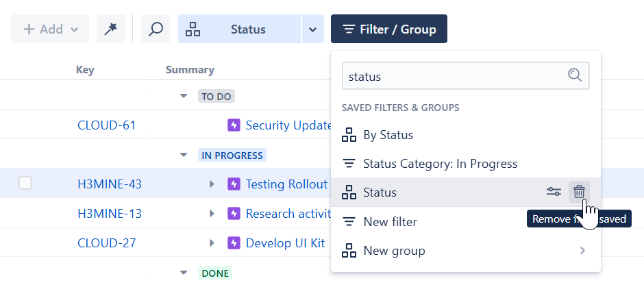This screenshot has height=285, width=644.
Task: Open dropdown arrow next to Status button
Action: pos(312,29)
